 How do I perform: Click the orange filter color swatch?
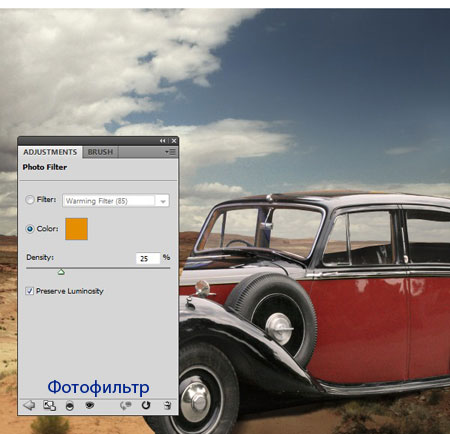click(77, 229)
